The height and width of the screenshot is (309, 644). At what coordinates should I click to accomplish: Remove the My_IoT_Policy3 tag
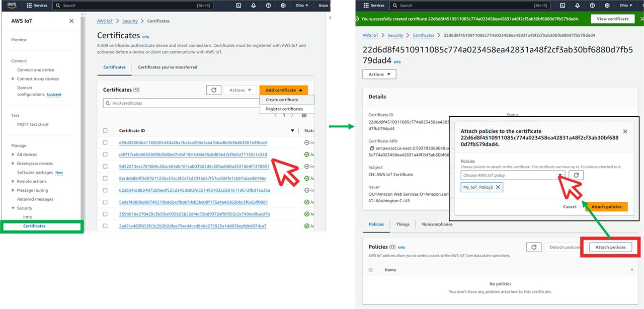pos(498,187)
